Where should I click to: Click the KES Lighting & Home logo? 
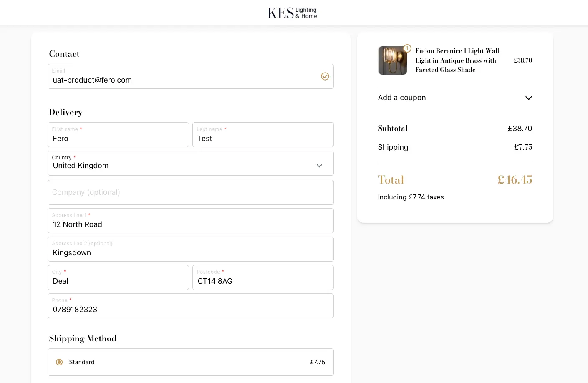tap(292, 13)
